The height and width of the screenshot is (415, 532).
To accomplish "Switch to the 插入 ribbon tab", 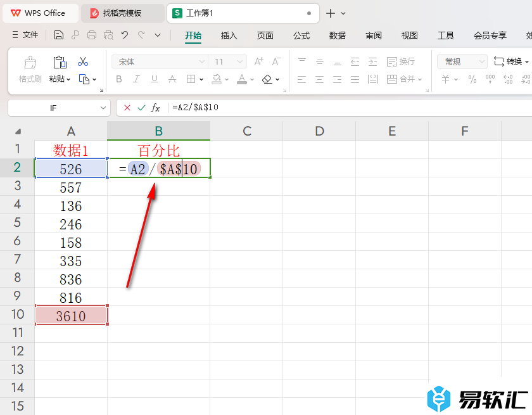I will tap(229, 35).
